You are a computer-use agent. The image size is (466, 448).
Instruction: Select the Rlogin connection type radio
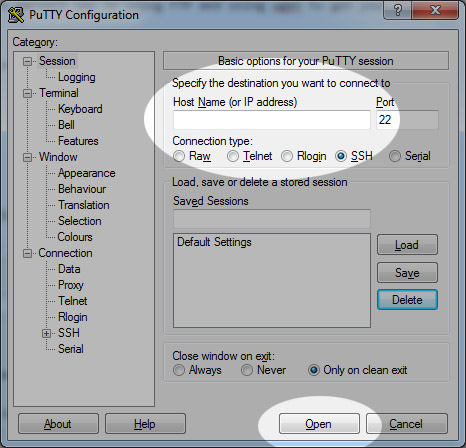[287, 156]
